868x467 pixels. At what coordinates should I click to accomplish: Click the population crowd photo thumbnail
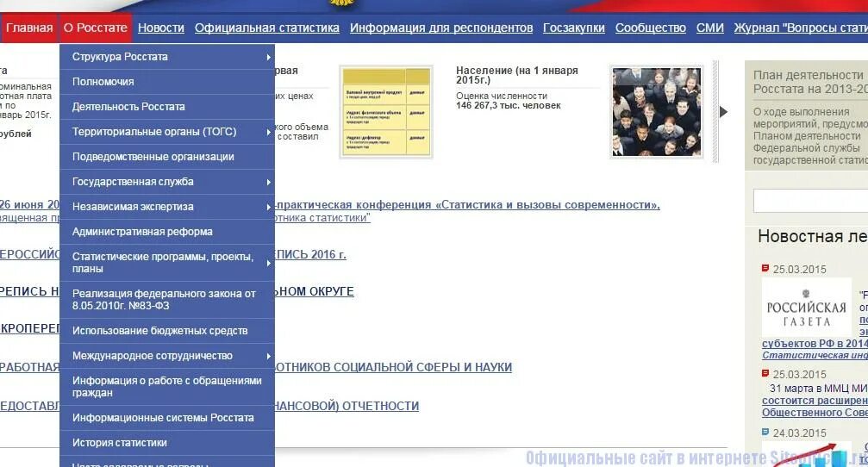point(657,112)
